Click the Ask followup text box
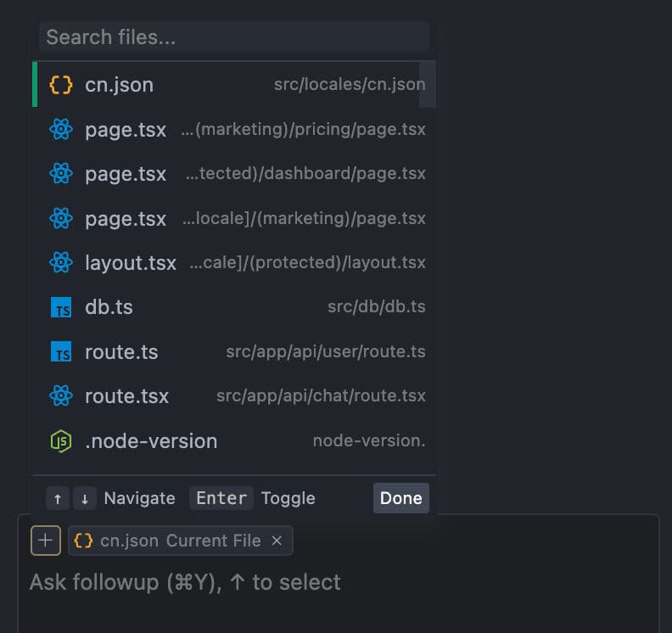Screen dimensions: 672x633 339,583
